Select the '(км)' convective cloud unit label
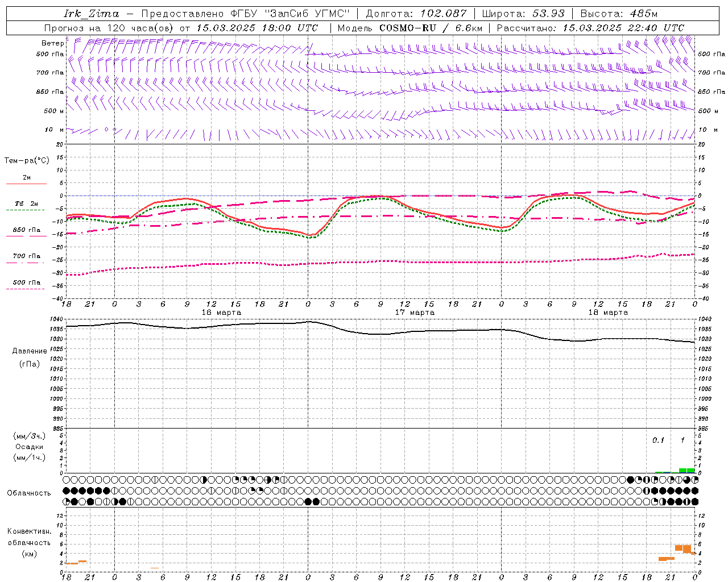Viewport: 728px width, 582px height. pyautogui.click(x=30, y=554)
